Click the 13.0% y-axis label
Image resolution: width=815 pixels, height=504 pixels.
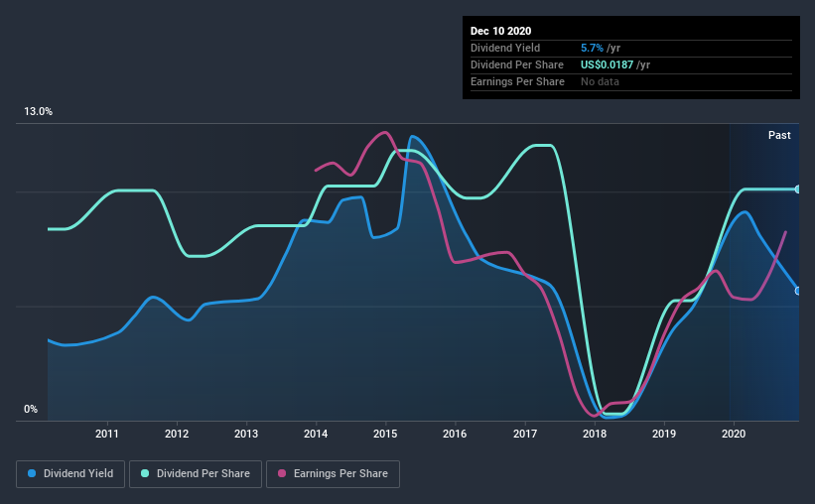point(38,112)
